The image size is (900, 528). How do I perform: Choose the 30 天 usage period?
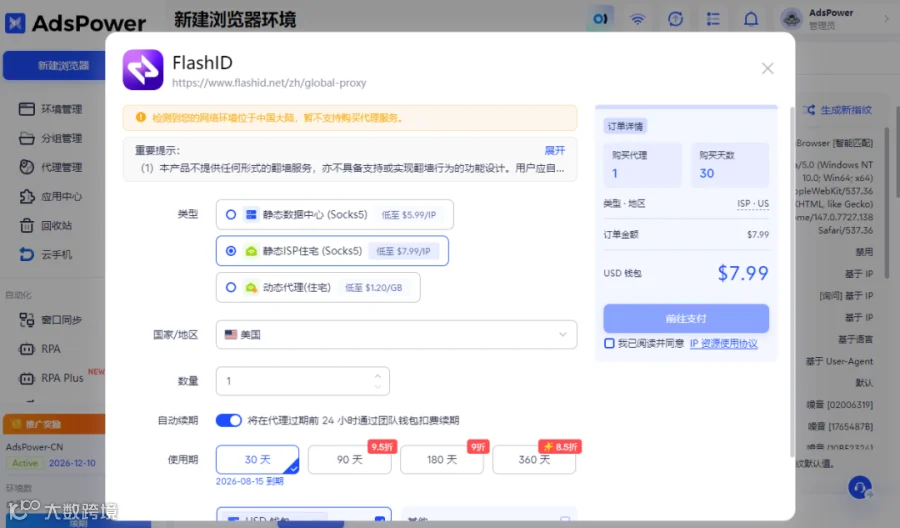pos(257,460)
